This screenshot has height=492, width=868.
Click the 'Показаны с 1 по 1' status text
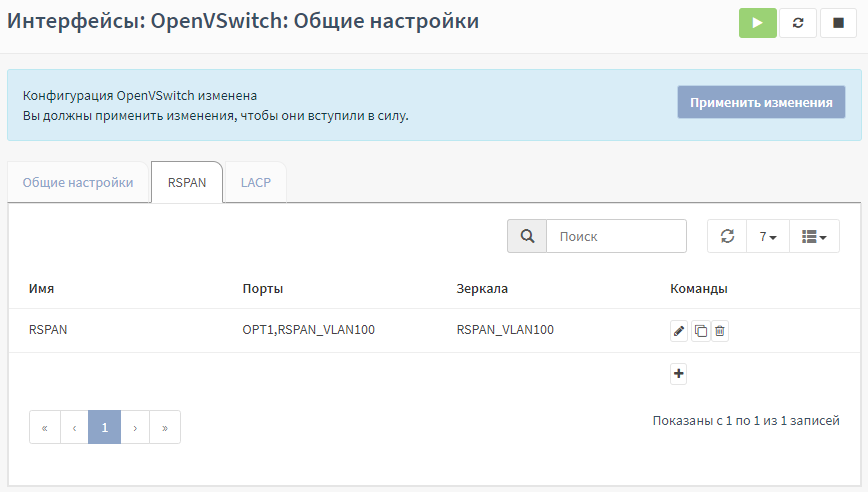tap(746, 421)
